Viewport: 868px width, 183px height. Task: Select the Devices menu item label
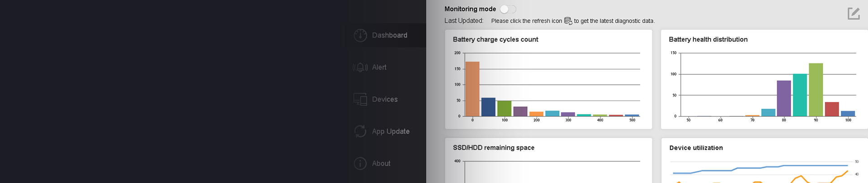coord(385,100)
